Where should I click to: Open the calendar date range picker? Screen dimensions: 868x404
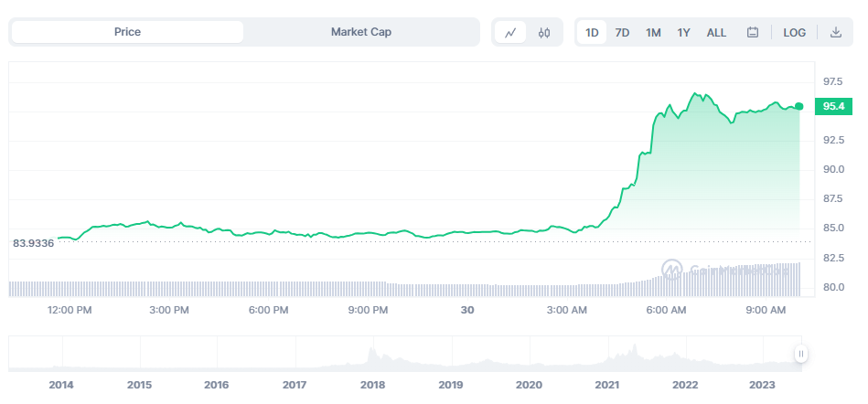click(x=753, y=32)
